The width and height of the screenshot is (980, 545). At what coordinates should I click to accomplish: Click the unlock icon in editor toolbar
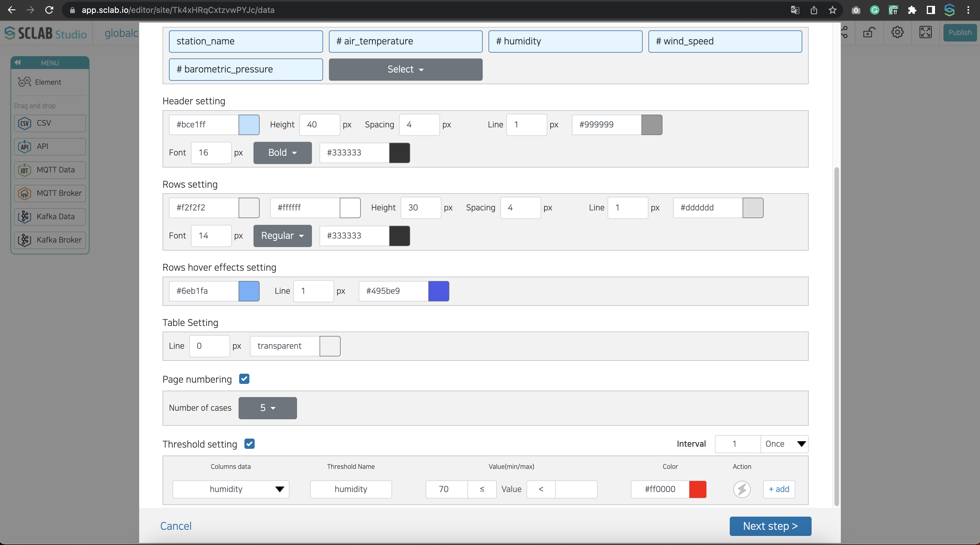tap(869, 32)
